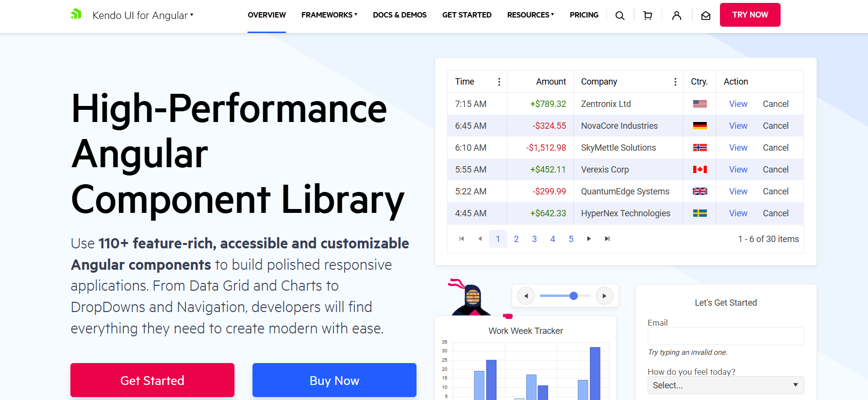The image size is (868, 400).
Task: Cancel the Zentronix Ltd transaction
Action: click(x=776, y=104)
